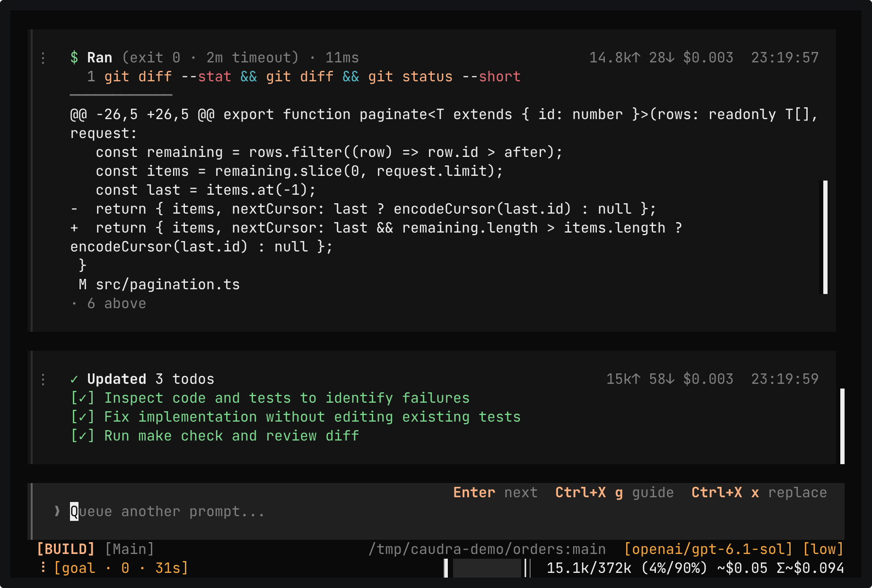The height and width of the screenshot is (588, 872).
Task: Click the green dollar prompt icon beside Ran
Action: point(74,58)
